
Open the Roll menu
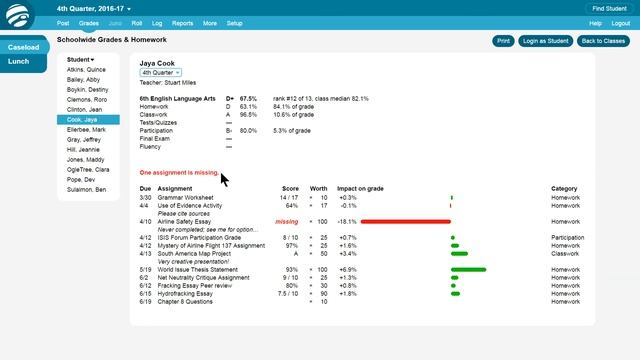[x=137, y=23]
